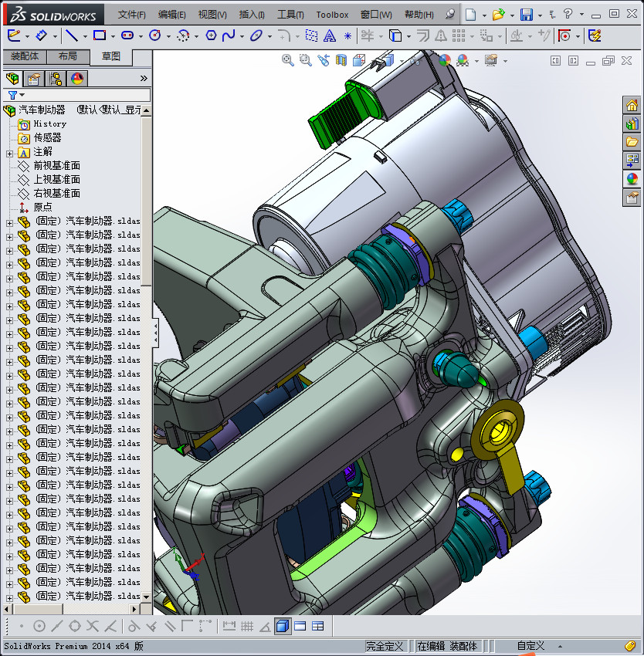Viewport: 644px width, 656px height.
Task: Expand the FeatureManager tabs chevron
Action: pyautogui.click(x=144, y=78)
